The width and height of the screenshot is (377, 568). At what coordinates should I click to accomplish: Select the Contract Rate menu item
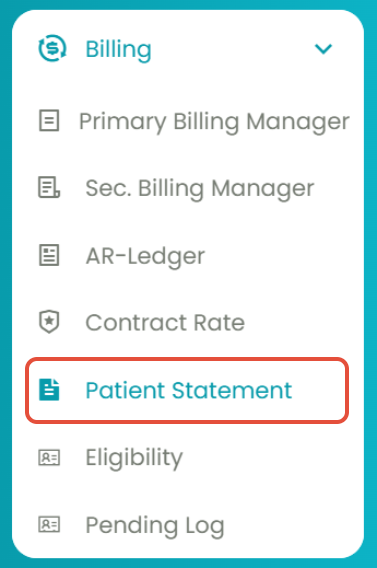(x=165, y=322)
